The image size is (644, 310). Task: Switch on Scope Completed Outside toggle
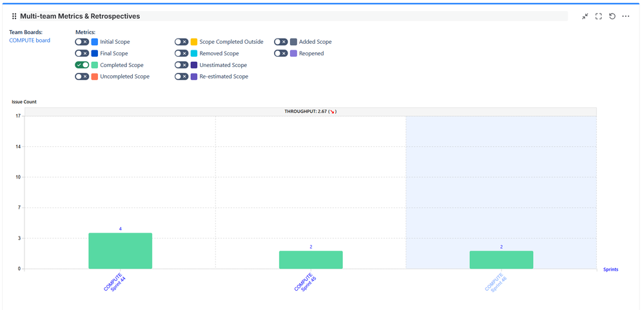point(182,42)
